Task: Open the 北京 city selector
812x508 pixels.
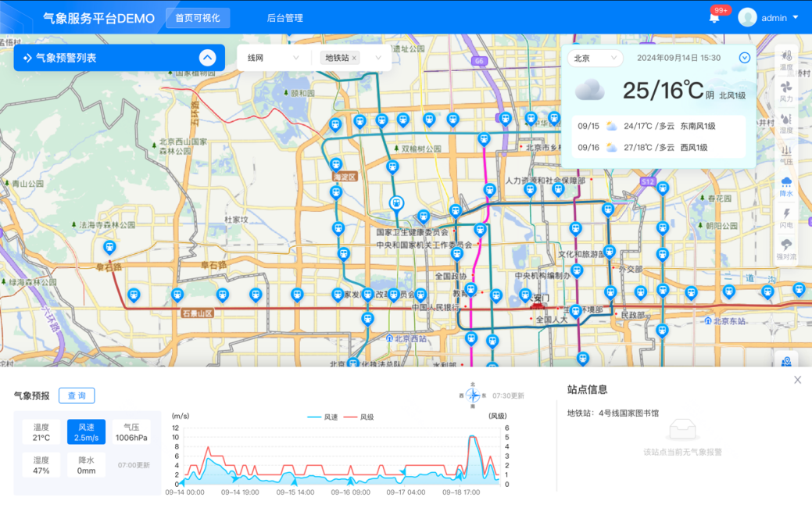Action: (594, 58)
